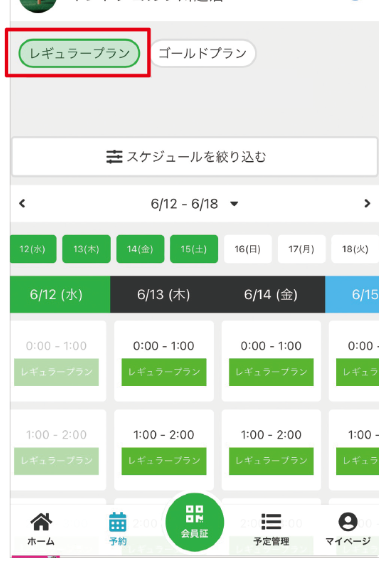The image size is (379, 561).
Task: Toggle the 16(日) day chip
Action: tap(248, 249)
